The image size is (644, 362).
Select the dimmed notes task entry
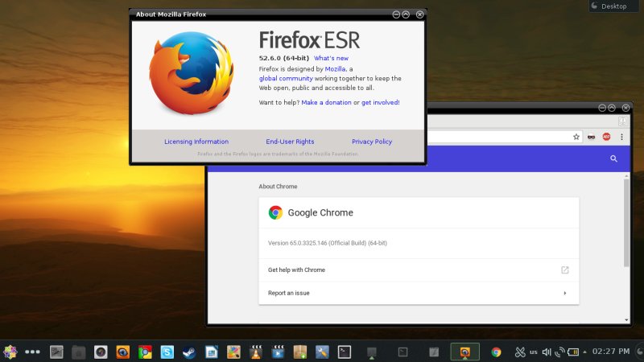434,352
